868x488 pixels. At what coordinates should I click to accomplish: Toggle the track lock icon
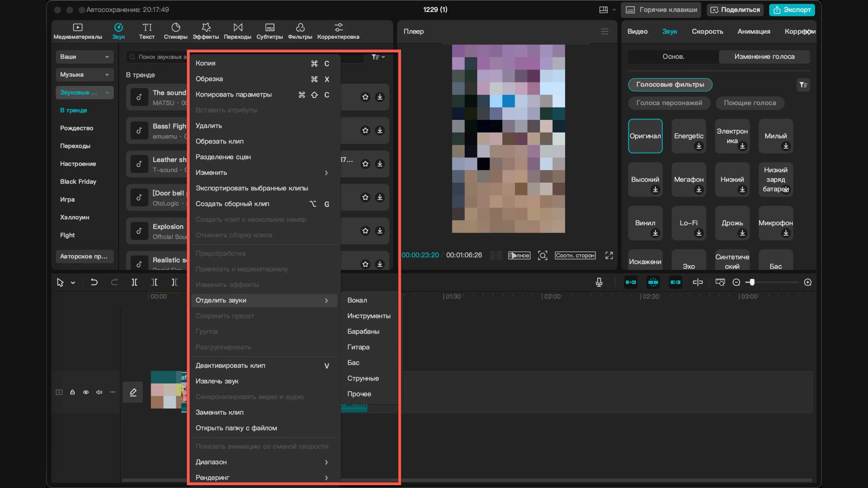click(72, 392)
